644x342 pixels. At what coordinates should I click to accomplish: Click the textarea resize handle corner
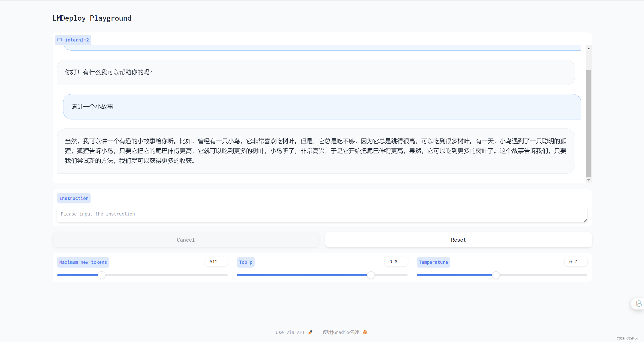(x=585, y=220)
